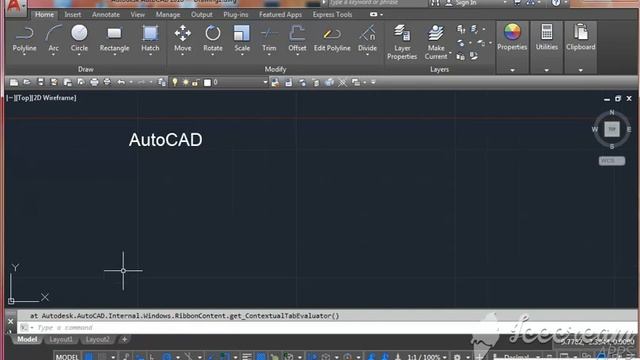The height and width of the screenshot is (360, 640).
Task: Click the layer color white swatch
Action: [207, 83]
